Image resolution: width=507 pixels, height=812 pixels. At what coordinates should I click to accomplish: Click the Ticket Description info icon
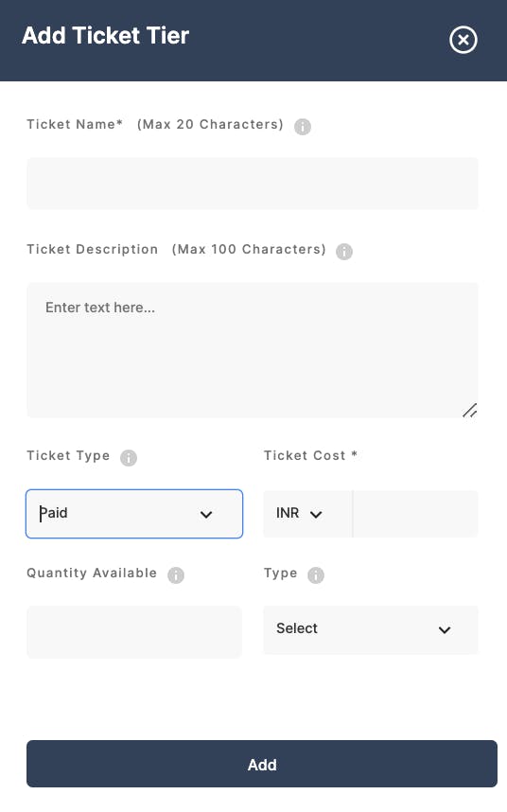click(x=344, y=251)
